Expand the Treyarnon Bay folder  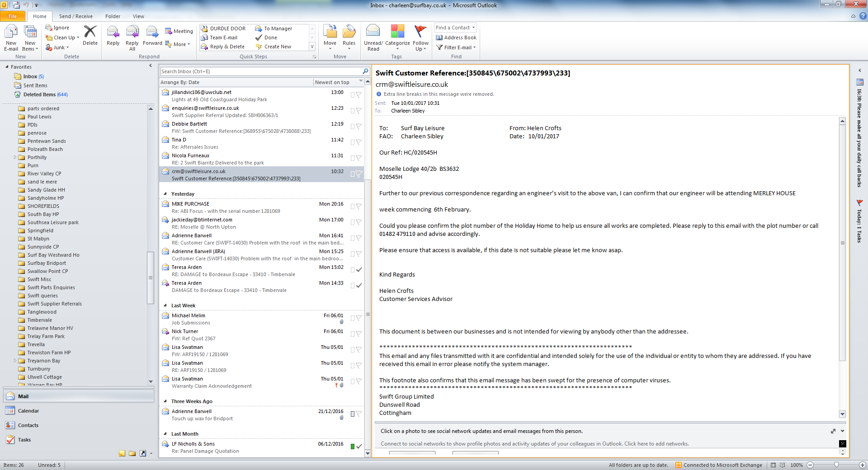15,361
